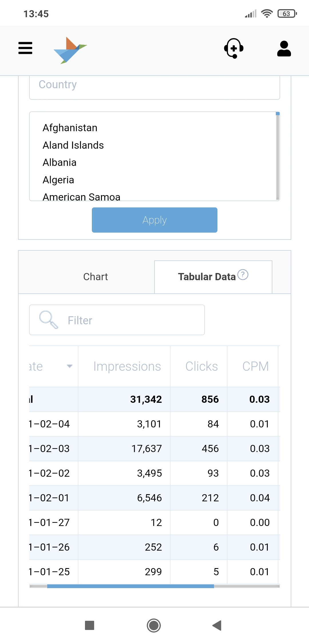The width and height of the screenshot is (309, 644).
Task: Focus the Filter text field
Action: tap(132, 320)
